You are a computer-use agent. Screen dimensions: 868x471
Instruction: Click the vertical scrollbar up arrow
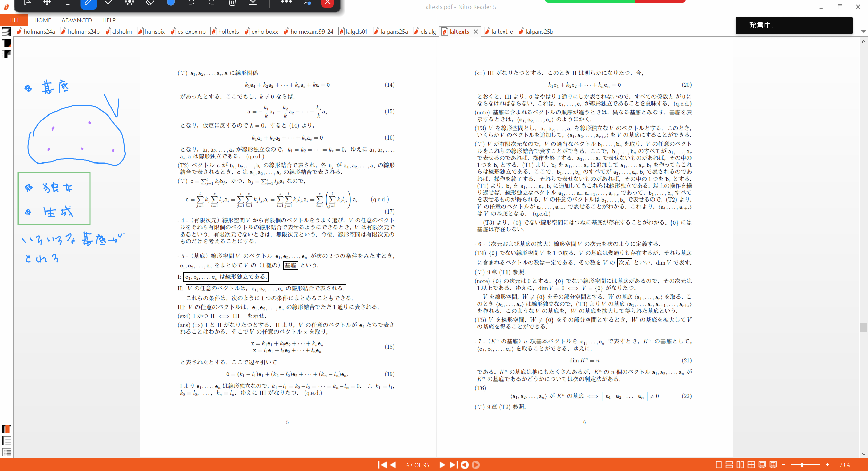point(864,41)
